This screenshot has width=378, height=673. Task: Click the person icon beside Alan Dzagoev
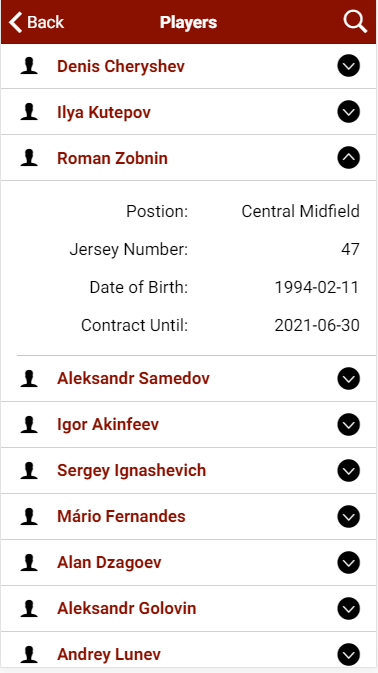[x=29, y=562]
